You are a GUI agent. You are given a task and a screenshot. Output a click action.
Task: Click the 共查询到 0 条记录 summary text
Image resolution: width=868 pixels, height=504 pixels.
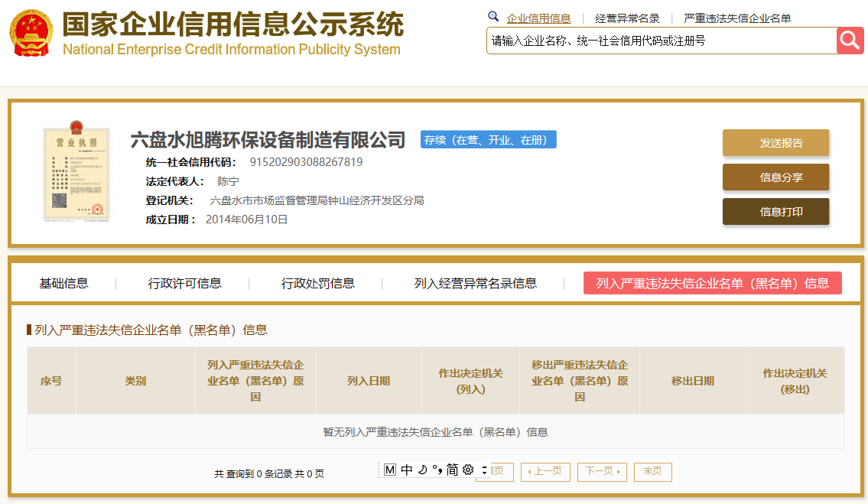tap(270, 474)
